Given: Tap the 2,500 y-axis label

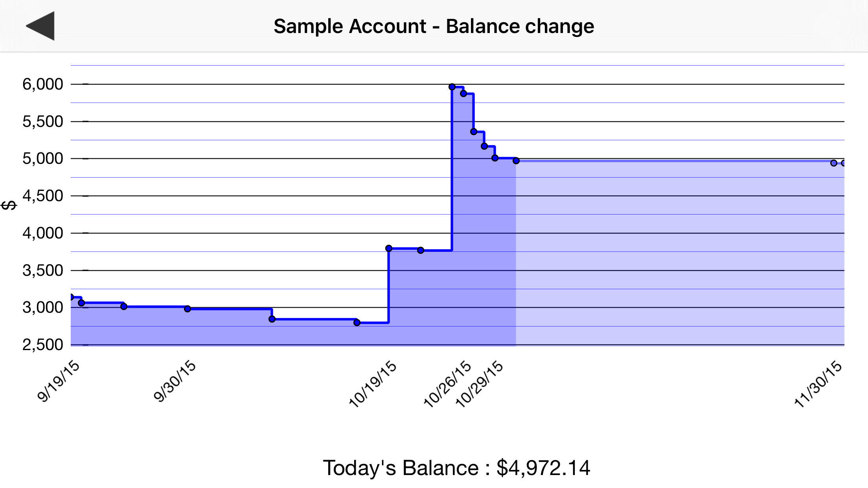Looking at the screenshot, I should pyautogui.click(x=42, y=345).
